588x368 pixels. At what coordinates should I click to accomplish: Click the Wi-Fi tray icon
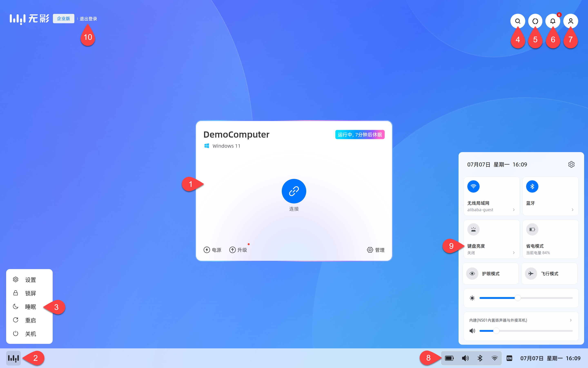point(494,358)
